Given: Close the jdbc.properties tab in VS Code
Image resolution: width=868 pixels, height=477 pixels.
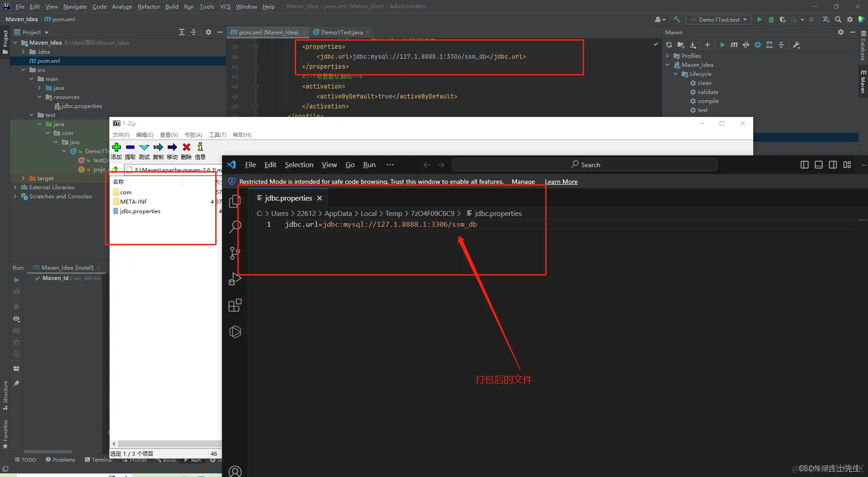Looking at the screenshot, I should 320,198.
